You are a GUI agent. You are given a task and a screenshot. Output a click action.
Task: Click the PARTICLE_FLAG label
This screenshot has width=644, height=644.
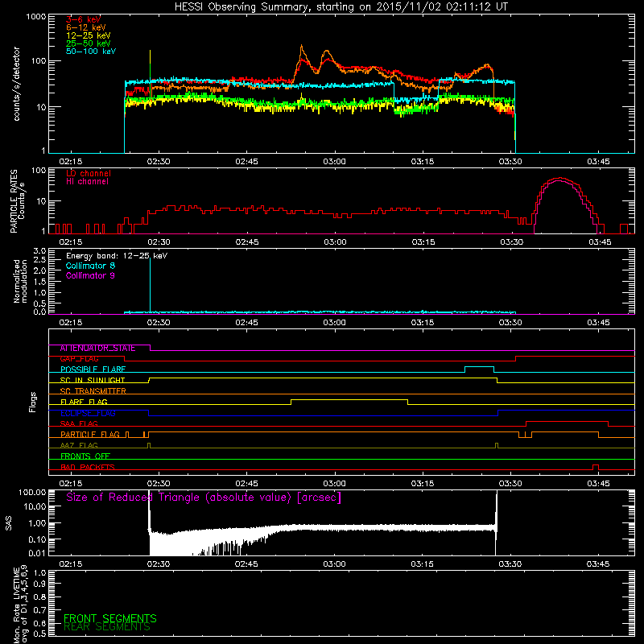point(90,435)
